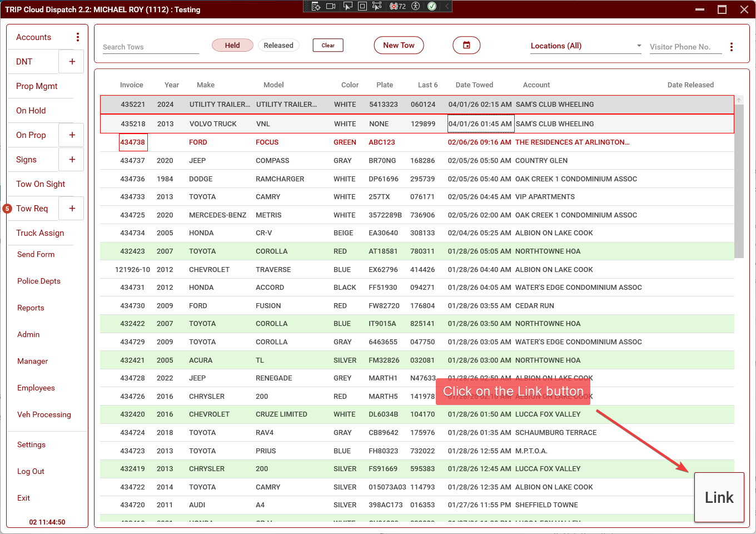Expand the Locations (All) dropdown

coord(586,46)
